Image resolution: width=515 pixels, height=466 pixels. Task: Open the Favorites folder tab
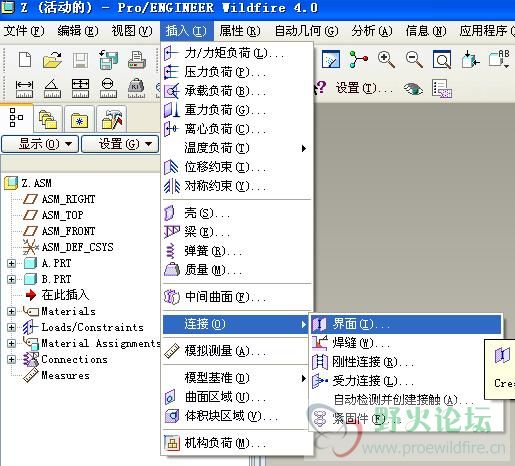(79, 120)
